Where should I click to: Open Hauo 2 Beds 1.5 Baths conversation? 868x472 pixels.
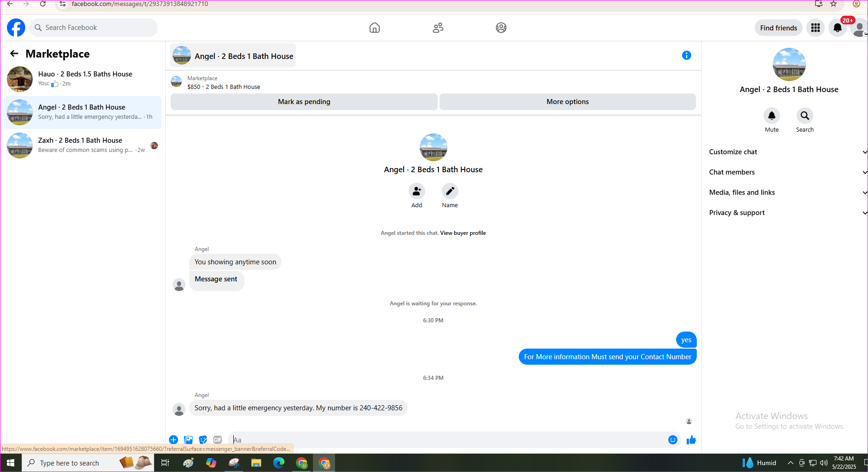click(82, 79)
